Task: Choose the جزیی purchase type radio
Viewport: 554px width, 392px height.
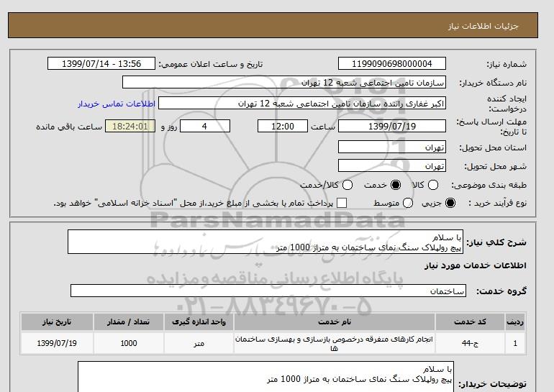Action: [x=450, y=203]
